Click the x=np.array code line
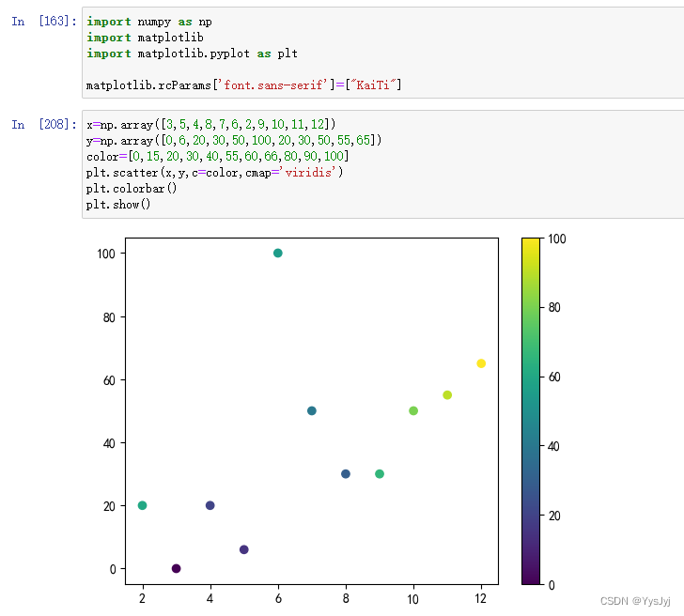The height and width of the screenshot is (616, 684). coord(211,124)
